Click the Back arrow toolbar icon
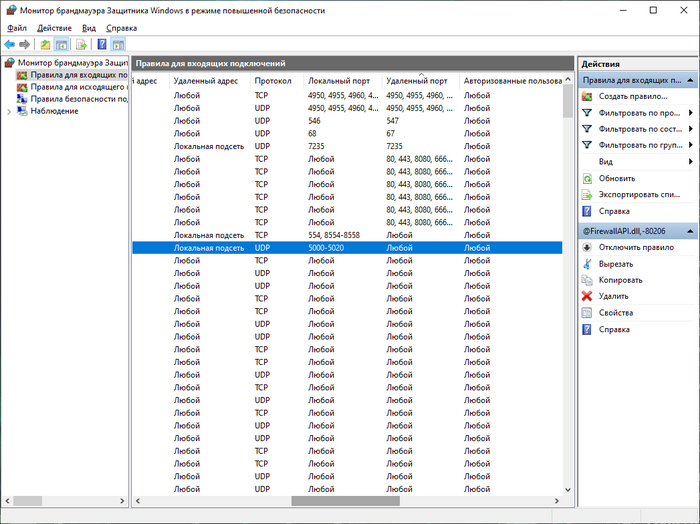 (9, 44)
